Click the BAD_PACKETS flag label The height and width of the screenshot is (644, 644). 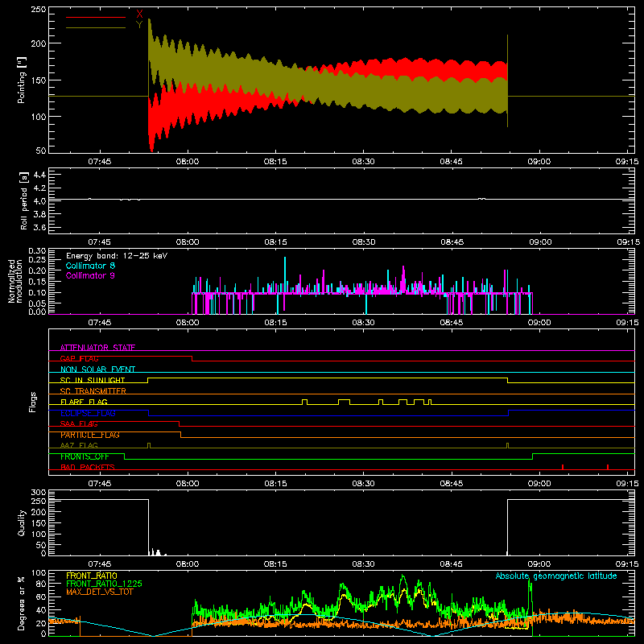pyautogui.click(x=88, y=467)
